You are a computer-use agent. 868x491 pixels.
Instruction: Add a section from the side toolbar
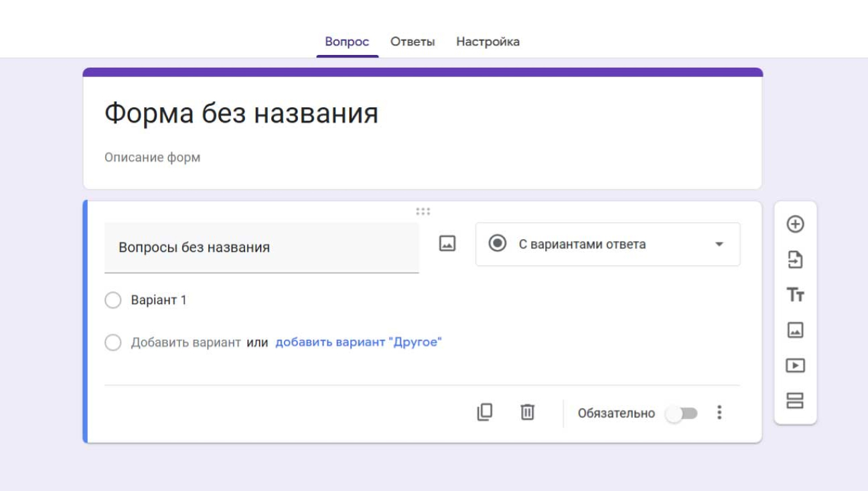point(795,401)
